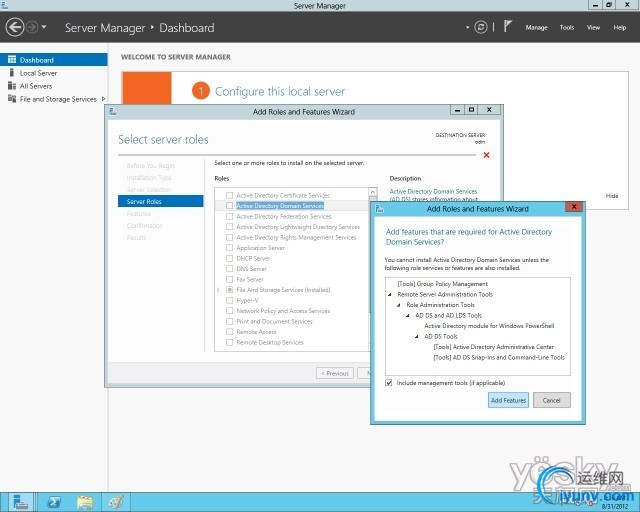
Task: Check the Hyper-V role checkbox
Action: pyautogui.click(x=229, y=300)
